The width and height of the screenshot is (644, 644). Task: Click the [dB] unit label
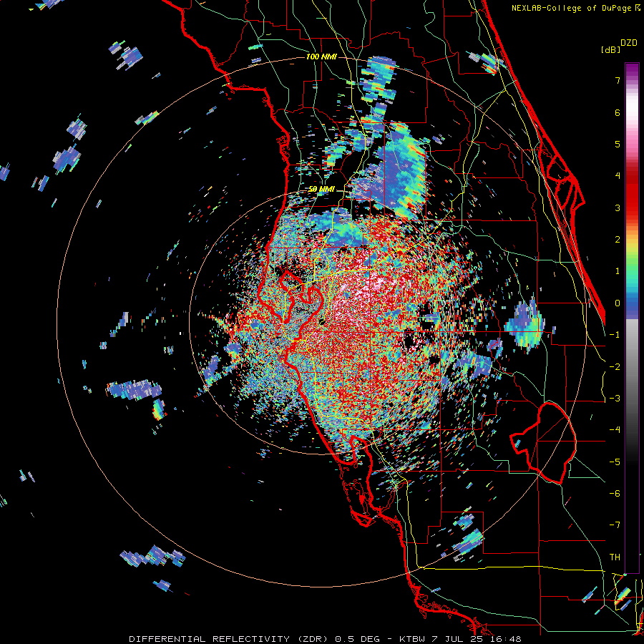tap(611, 49)
